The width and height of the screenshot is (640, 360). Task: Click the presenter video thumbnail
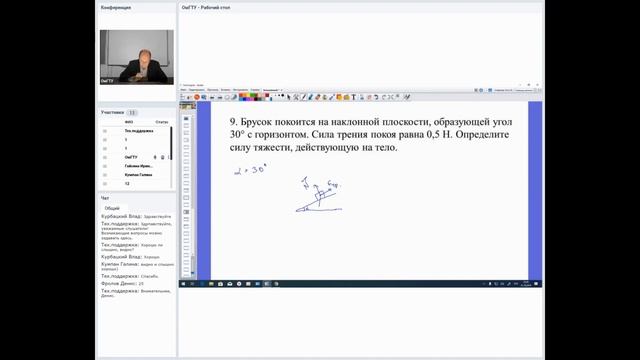137,57
